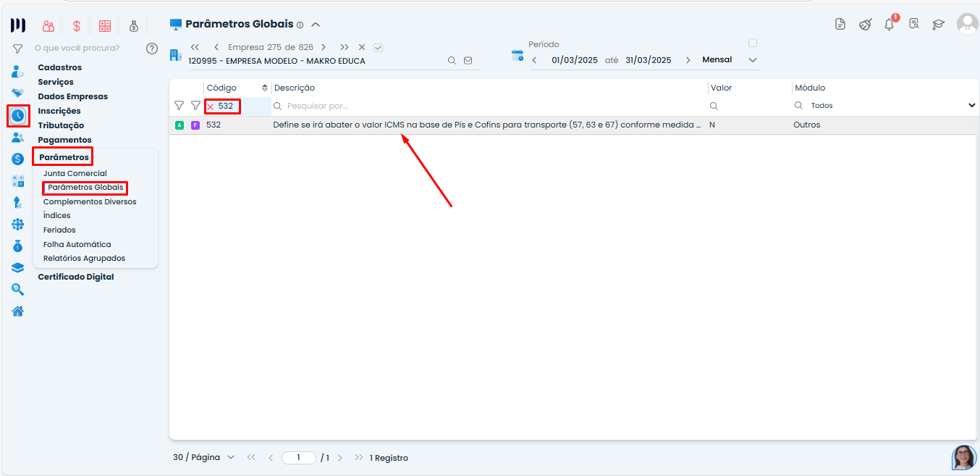
Task: Select Parâmetros Globais submenu item
Action: click(x=85, y=188)
